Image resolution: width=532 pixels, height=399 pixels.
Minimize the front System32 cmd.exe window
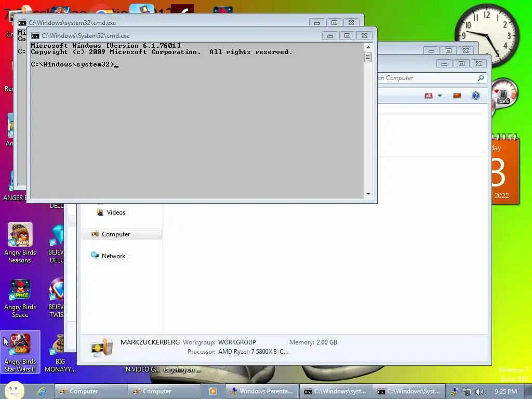pos(330,36)
